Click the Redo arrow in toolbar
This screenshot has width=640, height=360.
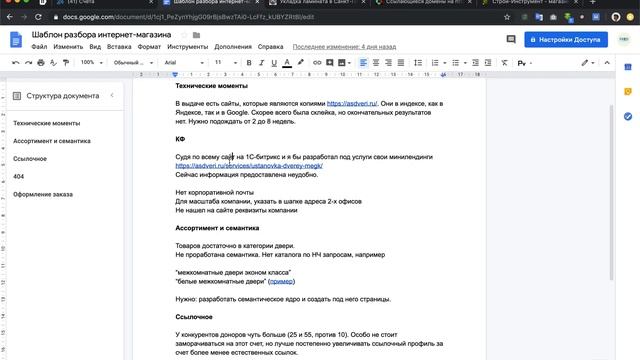pyautogui.click(x=28, y=63)
